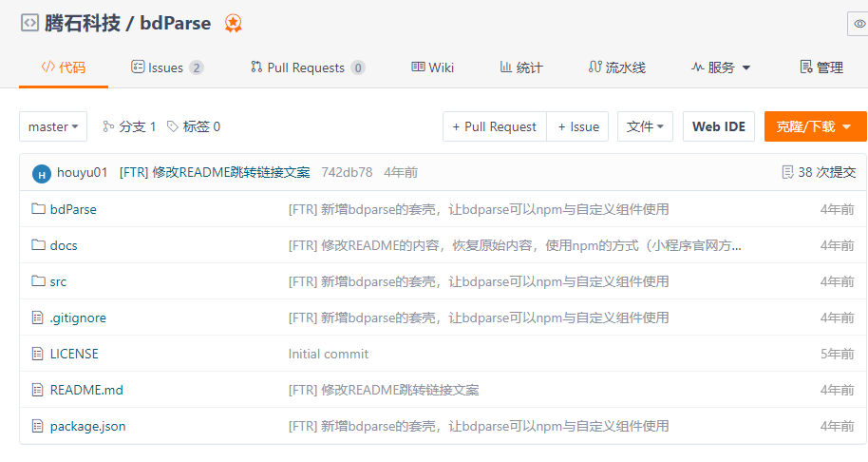Open the Wiki tab
868x462 pixels.
click(x=432, y=67)
